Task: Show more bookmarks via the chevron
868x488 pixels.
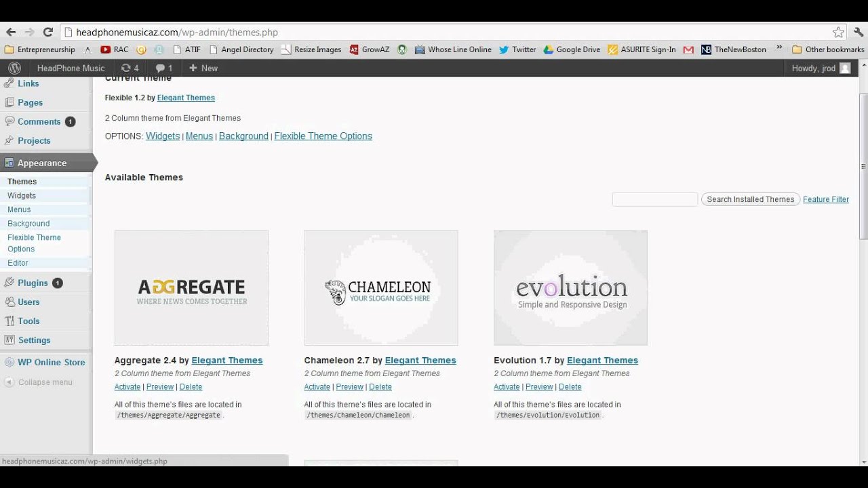Action: 778,49
